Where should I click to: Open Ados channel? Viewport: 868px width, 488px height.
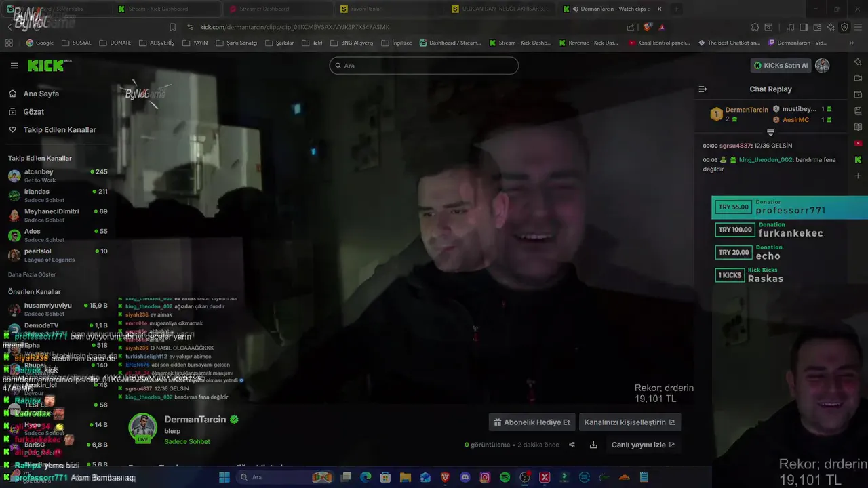(58, 235)
